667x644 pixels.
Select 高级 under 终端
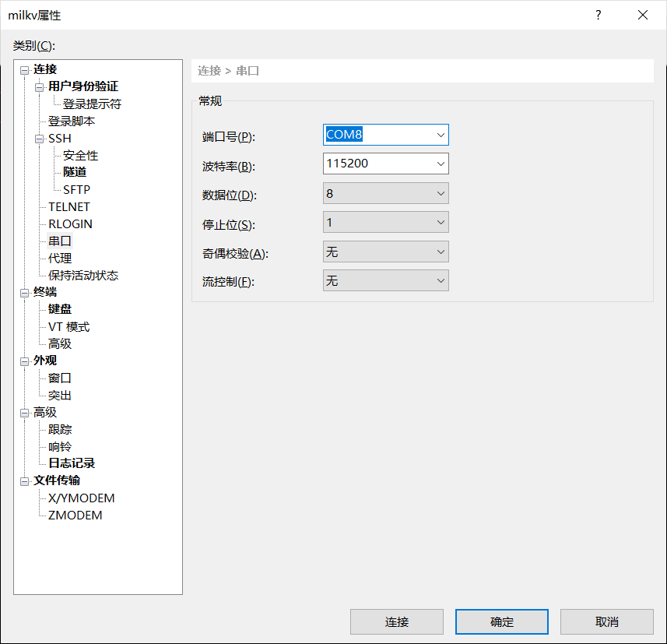(60, 343)
